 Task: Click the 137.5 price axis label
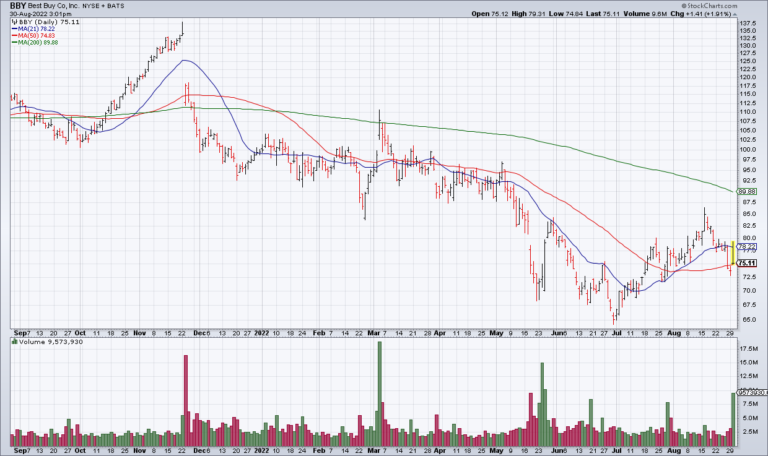pos(747,23)
